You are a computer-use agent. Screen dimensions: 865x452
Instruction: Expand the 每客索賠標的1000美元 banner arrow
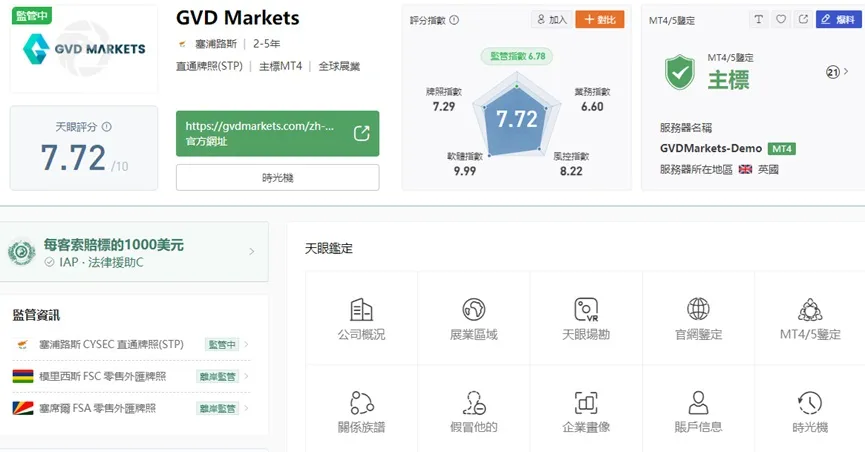[x=252, y=252]
